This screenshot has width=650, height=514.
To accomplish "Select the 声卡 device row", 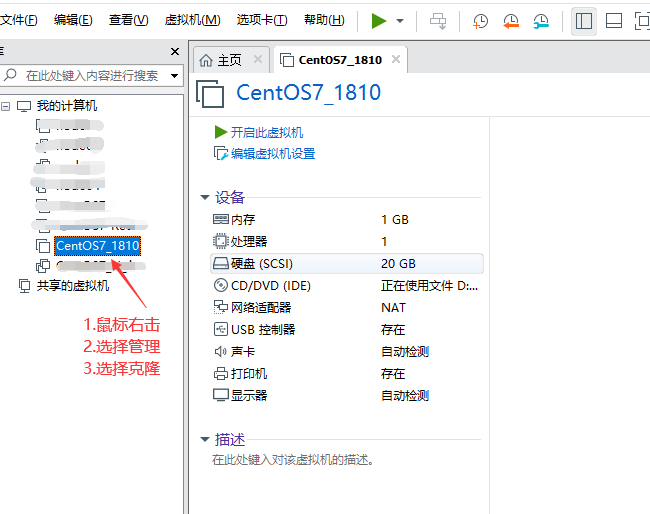I will (347, 352).
